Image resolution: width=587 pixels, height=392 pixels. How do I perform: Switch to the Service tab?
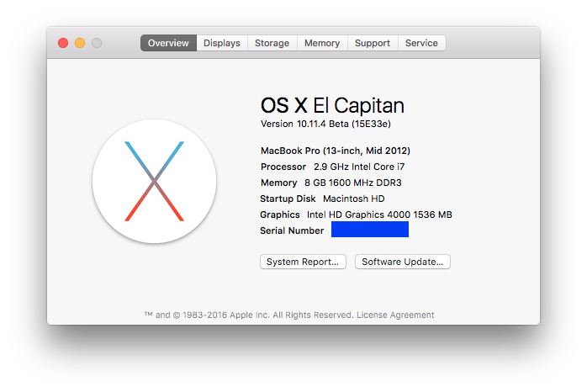[421, 43]
